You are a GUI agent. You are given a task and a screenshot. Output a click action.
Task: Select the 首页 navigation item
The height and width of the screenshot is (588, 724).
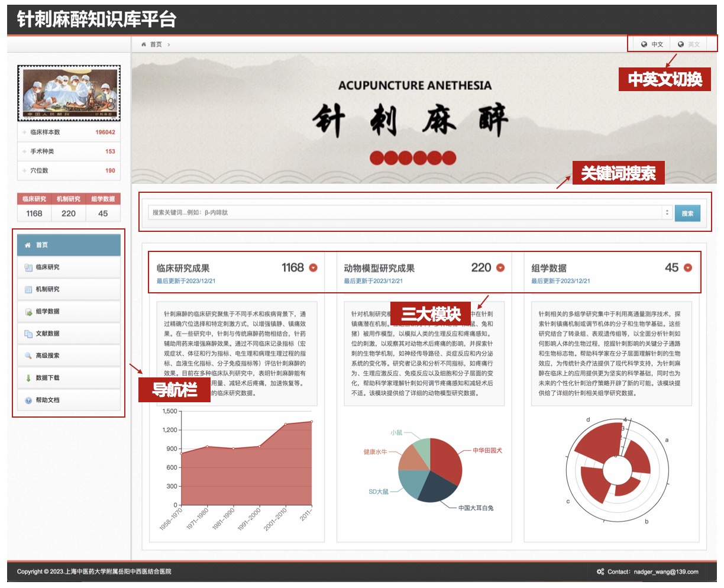tap(69, 245)
